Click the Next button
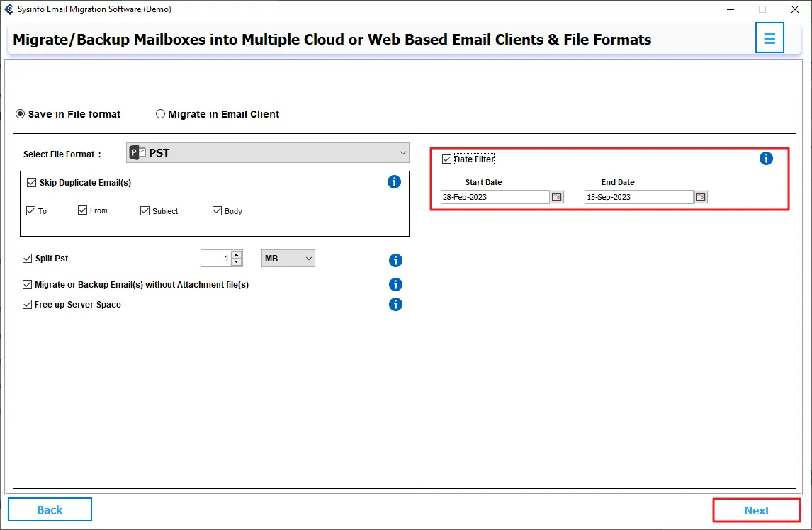This screenshot has height=530, width=812. [x=756, y=510]
